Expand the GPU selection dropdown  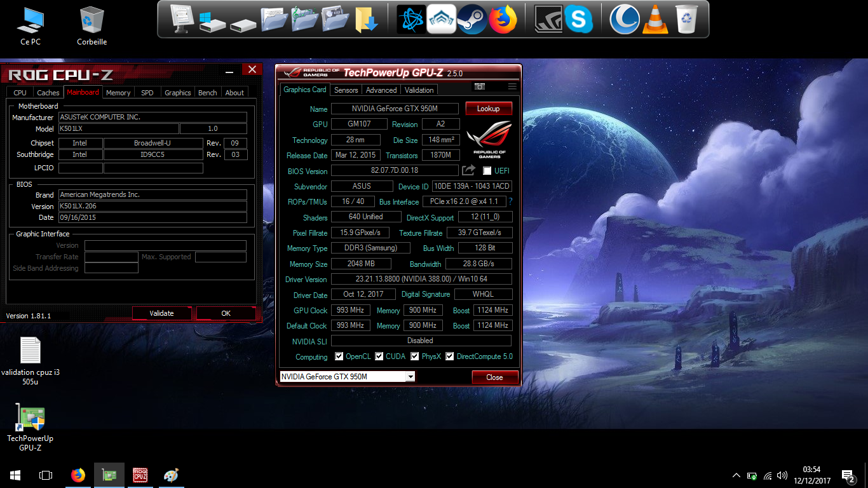click(x=410, y=377)
